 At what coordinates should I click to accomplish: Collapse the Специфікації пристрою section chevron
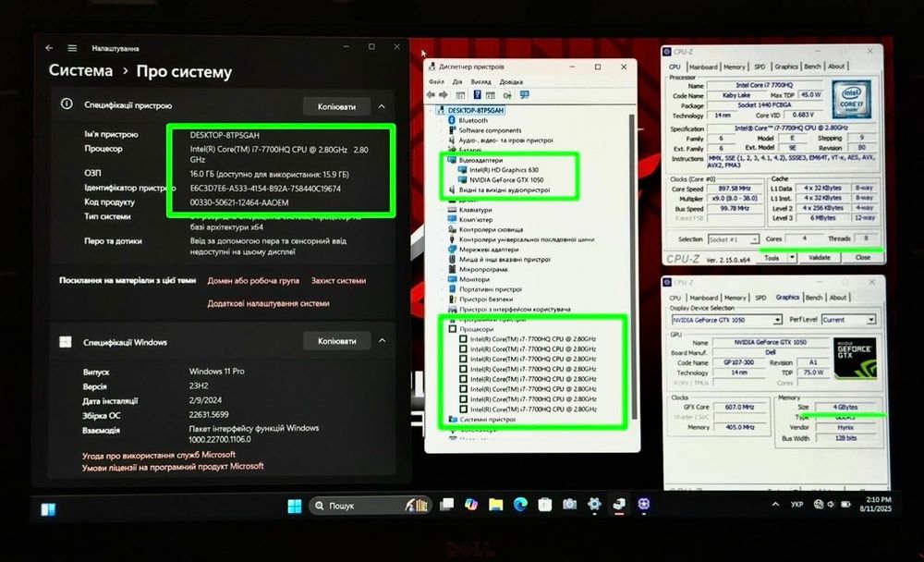[x=382, y=106]
